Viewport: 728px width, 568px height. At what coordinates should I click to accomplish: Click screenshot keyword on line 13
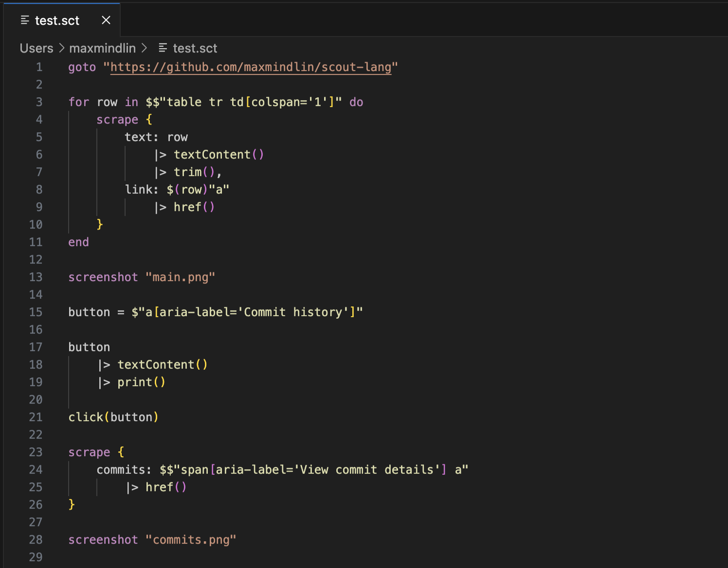pyautogui.click(x=103, y=277)
